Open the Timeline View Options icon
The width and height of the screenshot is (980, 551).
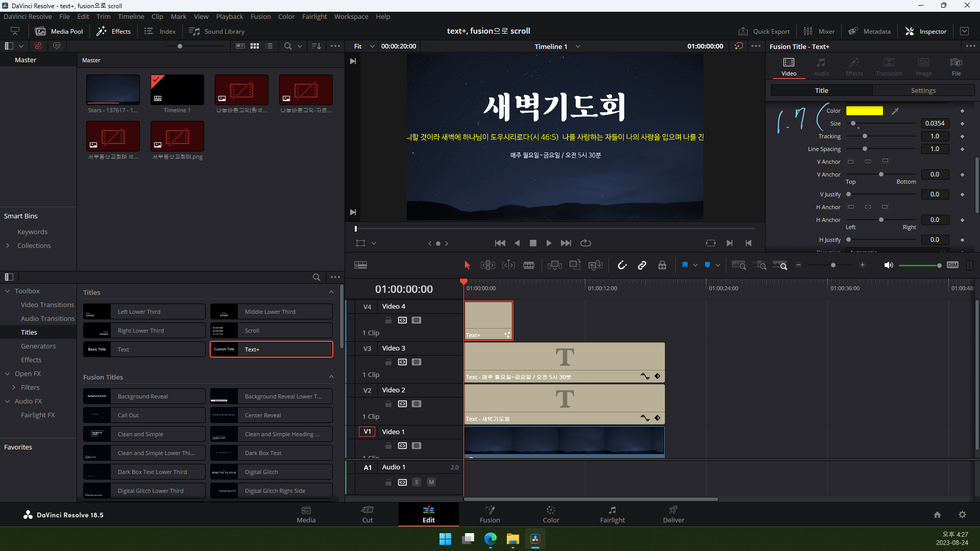point(360,265)
